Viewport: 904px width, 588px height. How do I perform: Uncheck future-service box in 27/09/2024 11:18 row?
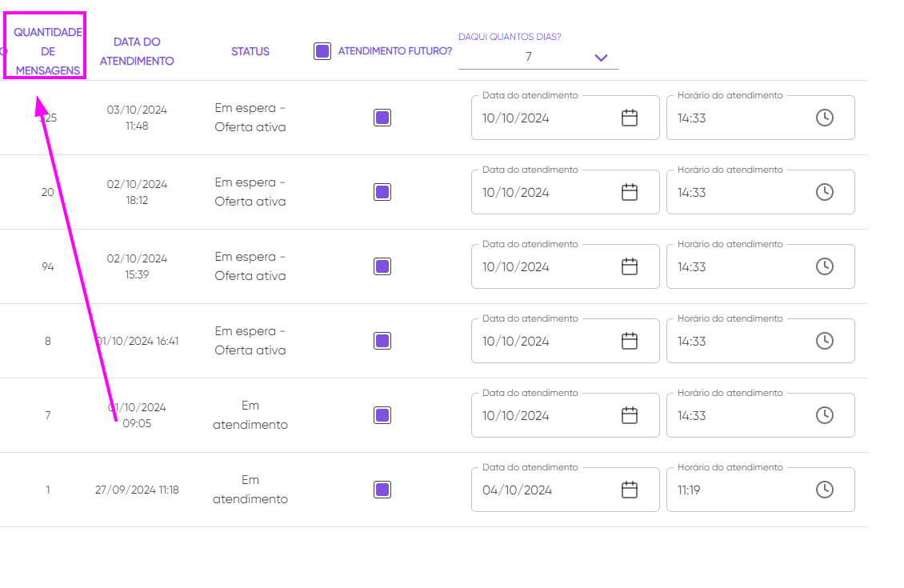coord(382,490)
